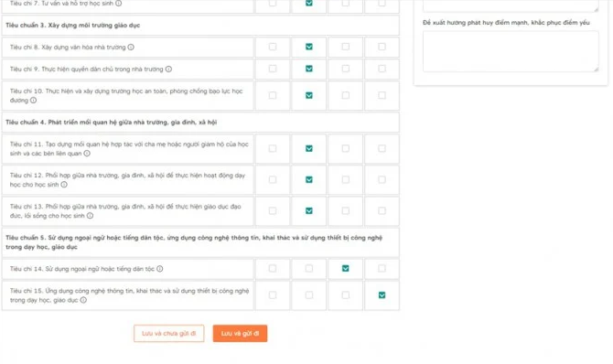Screen dimensions: 613x364
Task: Tick second-column checkbox for Tiêu chí 15
Action: coord(309,294)
